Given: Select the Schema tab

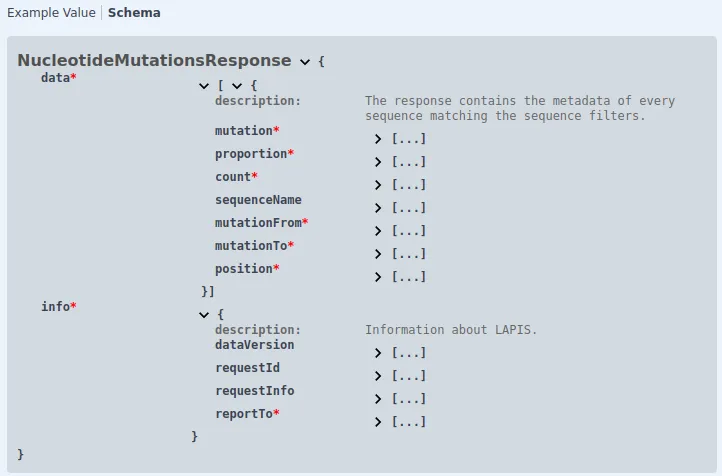Looking at the screenshot, I should click(x=134, y=13).
